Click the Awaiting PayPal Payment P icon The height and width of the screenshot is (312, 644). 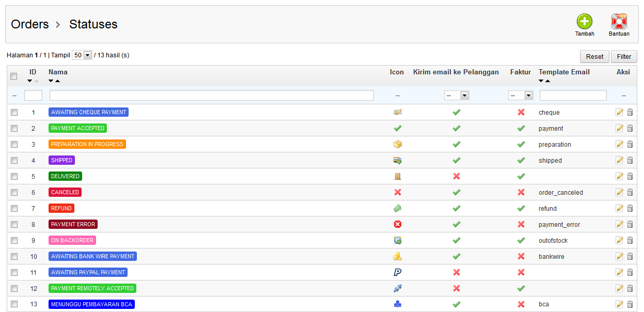point(397,272)
